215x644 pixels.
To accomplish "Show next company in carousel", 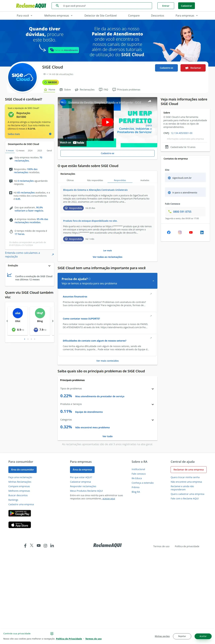I will point(53,321).
